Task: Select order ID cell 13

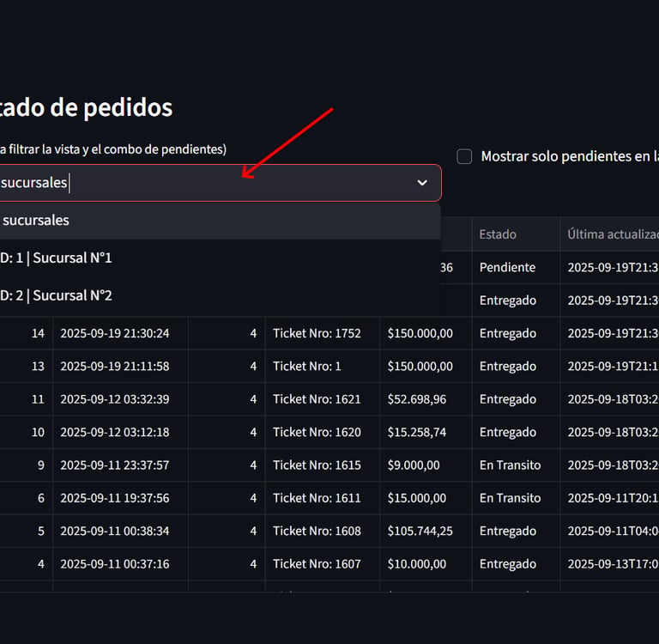Action: [26, 367]
